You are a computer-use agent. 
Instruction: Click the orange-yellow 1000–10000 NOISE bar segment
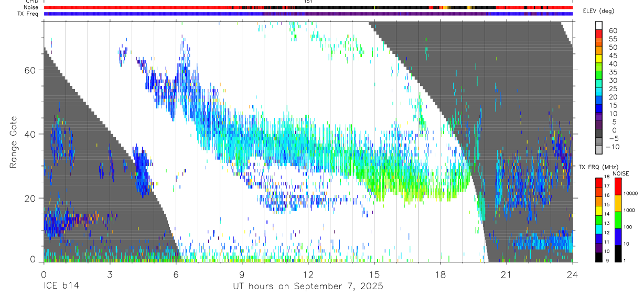pos(618,203)
